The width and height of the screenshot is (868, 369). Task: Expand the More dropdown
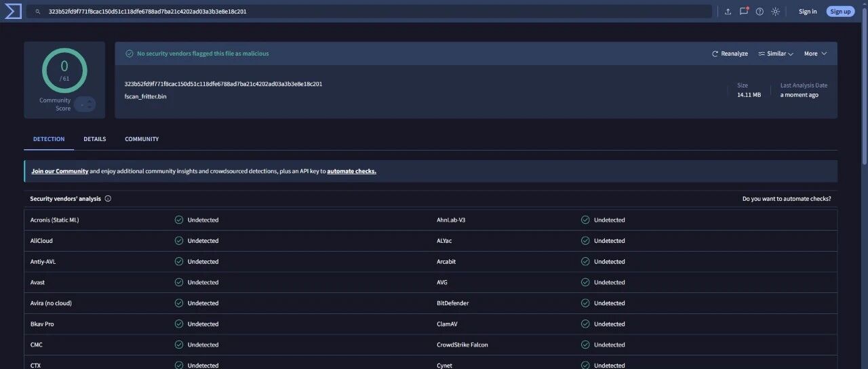pos(815,54)
